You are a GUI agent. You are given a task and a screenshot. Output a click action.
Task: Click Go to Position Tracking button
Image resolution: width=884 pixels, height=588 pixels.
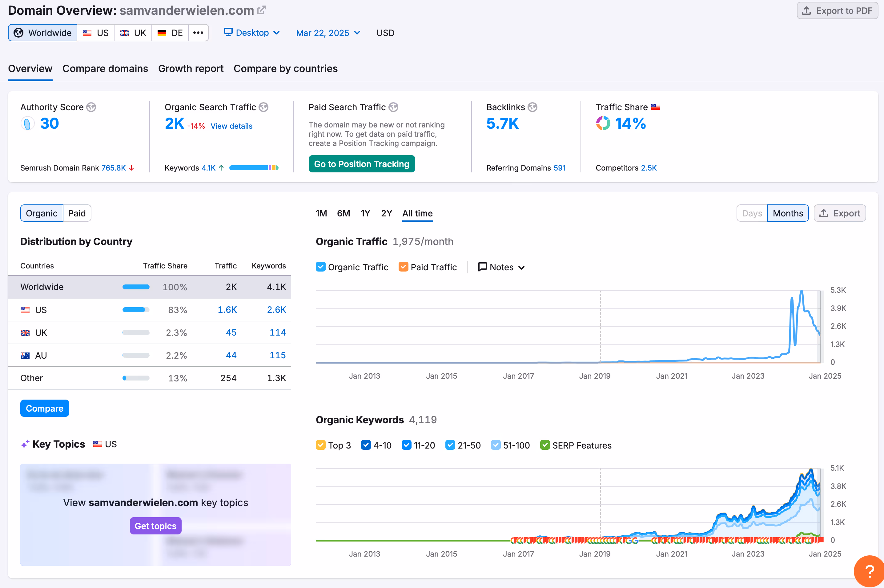click(x=362, y=164)
